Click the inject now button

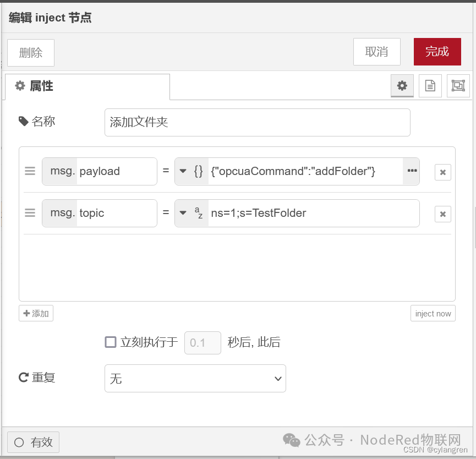[433, 313]
